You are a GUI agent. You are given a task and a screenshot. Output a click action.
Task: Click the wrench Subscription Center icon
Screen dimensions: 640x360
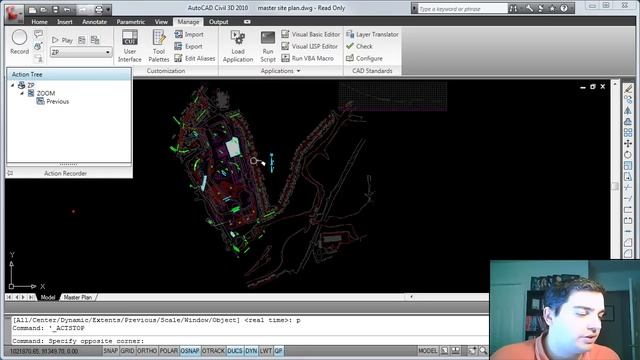coord(529,9)
